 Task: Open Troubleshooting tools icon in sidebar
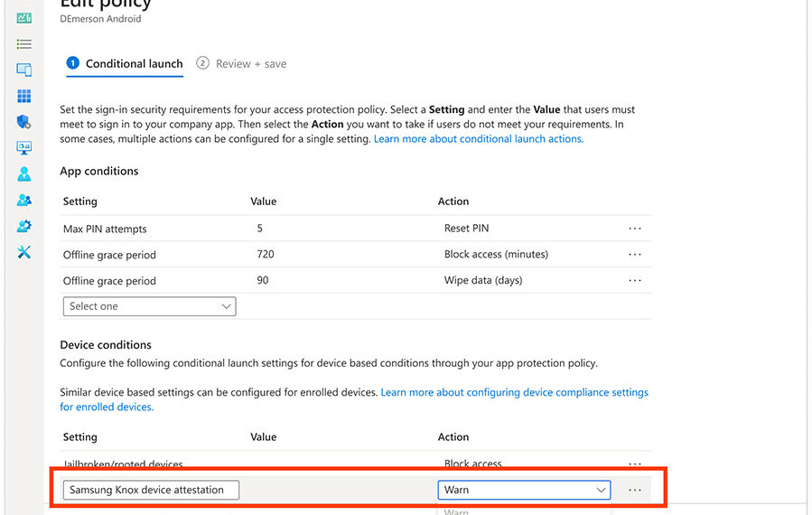coord(23,252)
